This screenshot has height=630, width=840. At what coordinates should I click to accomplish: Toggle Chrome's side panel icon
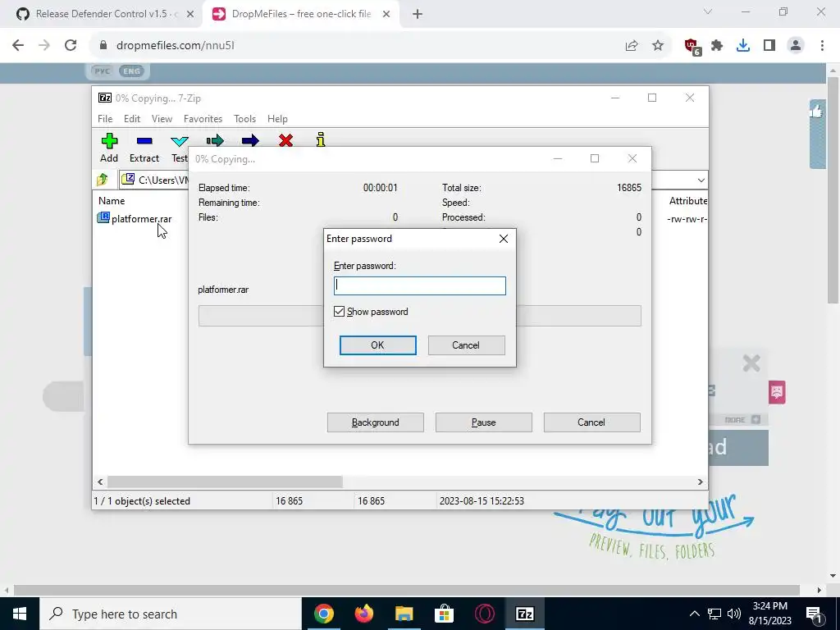(769, 46)
